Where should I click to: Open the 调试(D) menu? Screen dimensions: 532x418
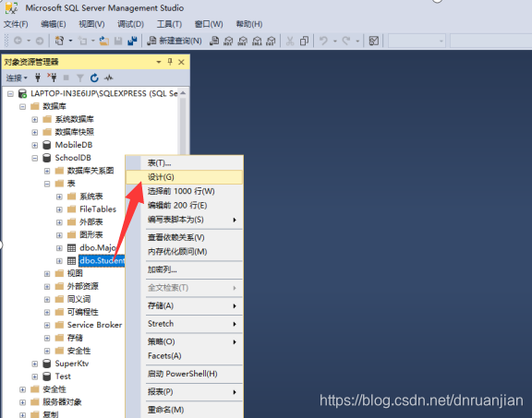tap(130, 24)
